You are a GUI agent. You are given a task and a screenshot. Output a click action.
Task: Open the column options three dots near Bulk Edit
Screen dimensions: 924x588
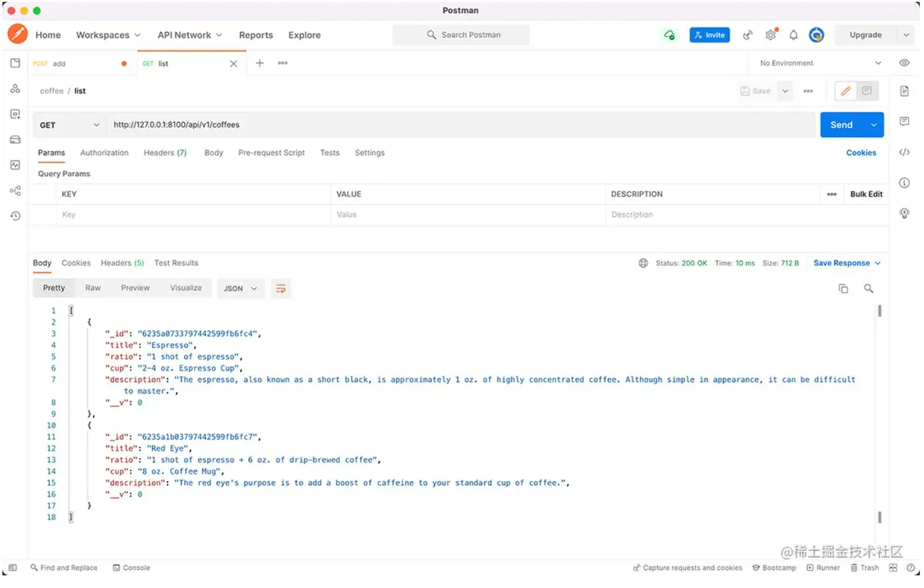[x=832, y=194]
